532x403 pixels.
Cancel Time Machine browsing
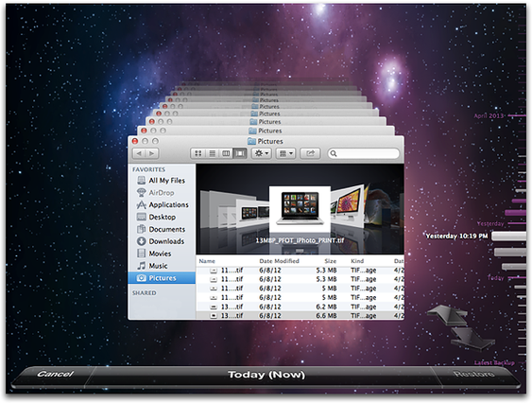[55, 374]
